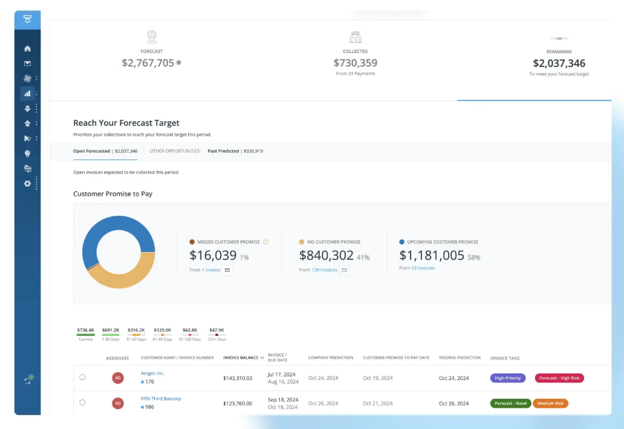Expand the submenu dots beside the analytics icon
This screenshot has height=429, width=624.
tap(37, 93)
